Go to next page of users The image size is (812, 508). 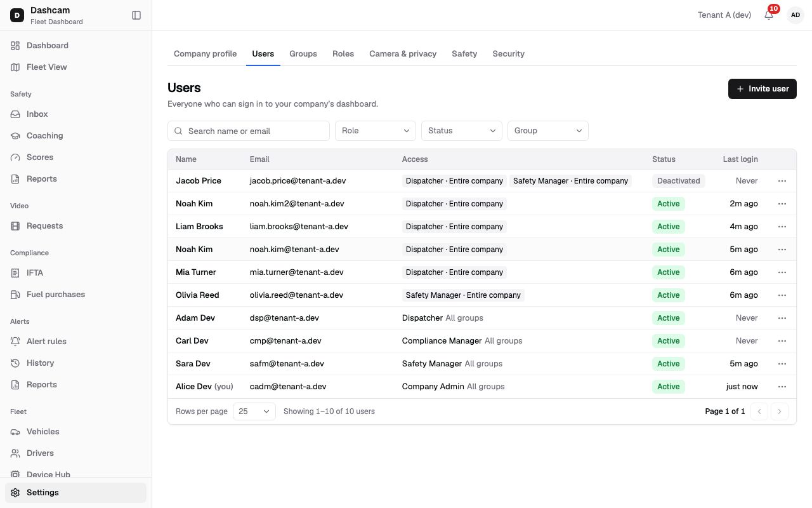(780, 411)
